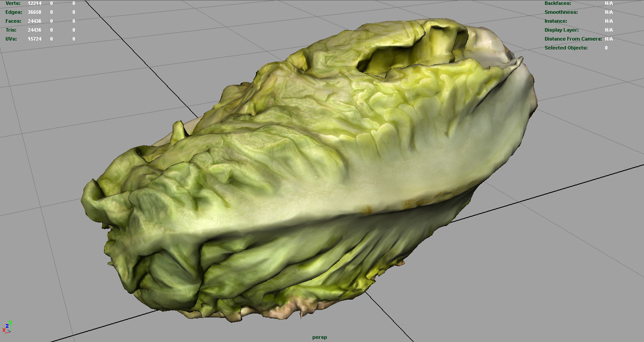644x342 pixels.
Task: Click the Display Layer: label
Action: 561,30
